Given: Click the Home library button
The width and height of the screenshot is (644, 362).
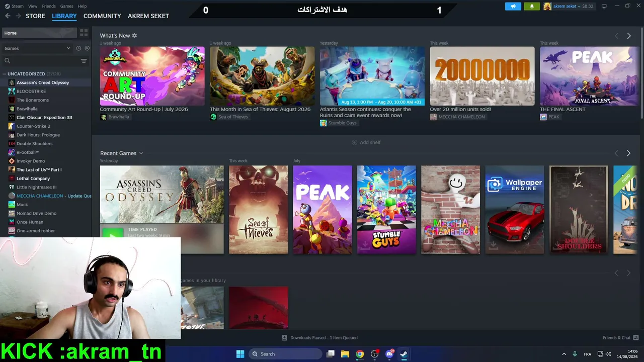Looking at the screenshot, I should click(x=39, y=33).
